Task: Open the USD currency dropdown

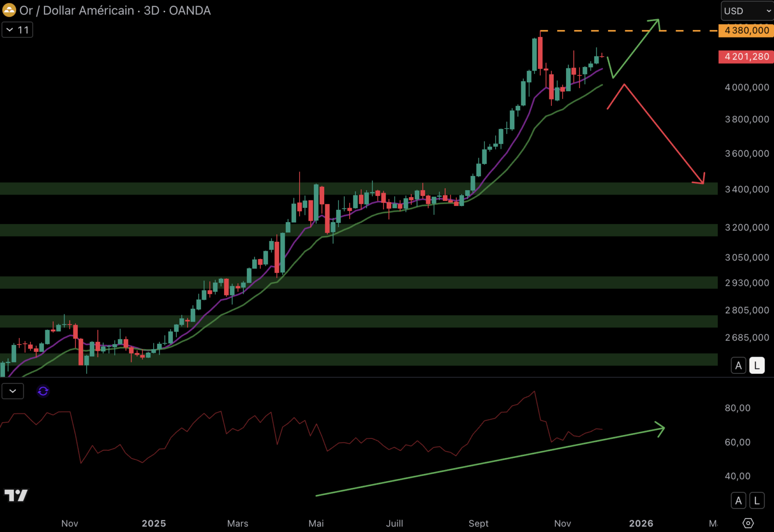Action: [x=747, y=11]
